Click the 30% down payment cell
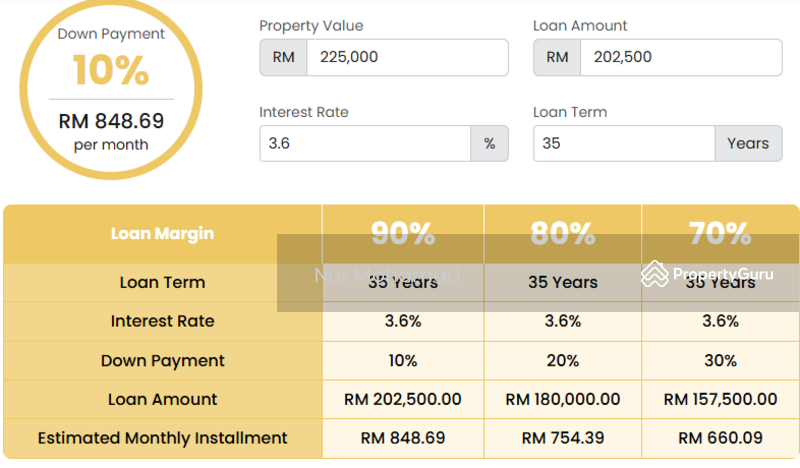 pyautogui.click(x=720, y=360)
